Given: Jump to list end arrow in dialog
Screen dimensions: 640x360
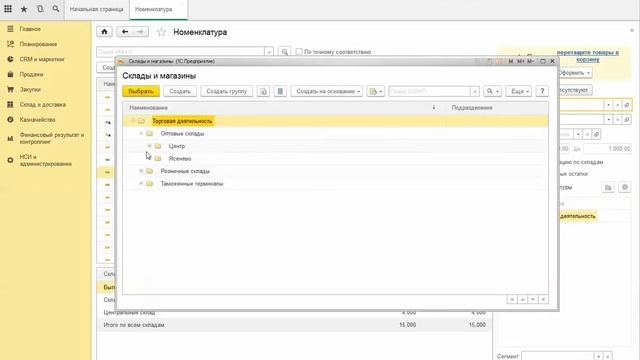Looking at the screenshot, I should coord(543,300).
